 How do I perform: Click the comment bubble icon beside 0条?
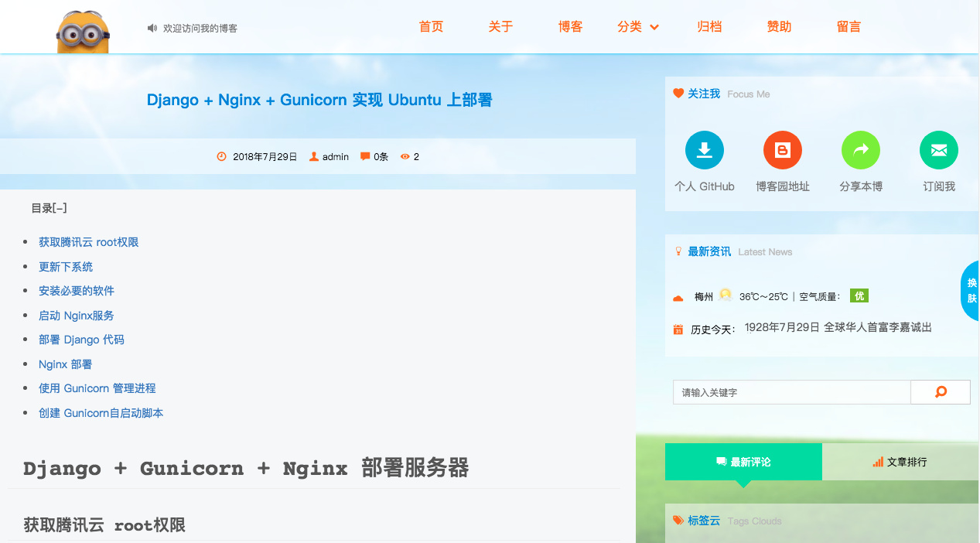[x=365, y=156]
